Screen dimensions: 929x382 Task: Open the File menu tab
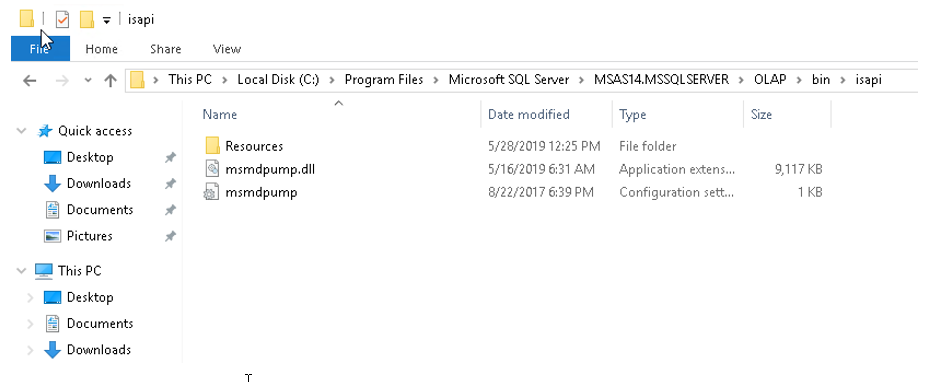(40, 49)
